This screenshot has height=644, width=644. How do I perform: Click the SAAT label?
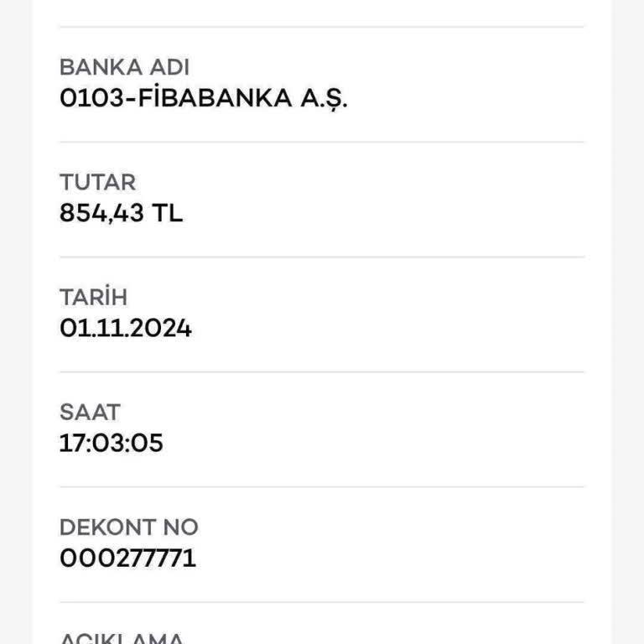point(90,412)
